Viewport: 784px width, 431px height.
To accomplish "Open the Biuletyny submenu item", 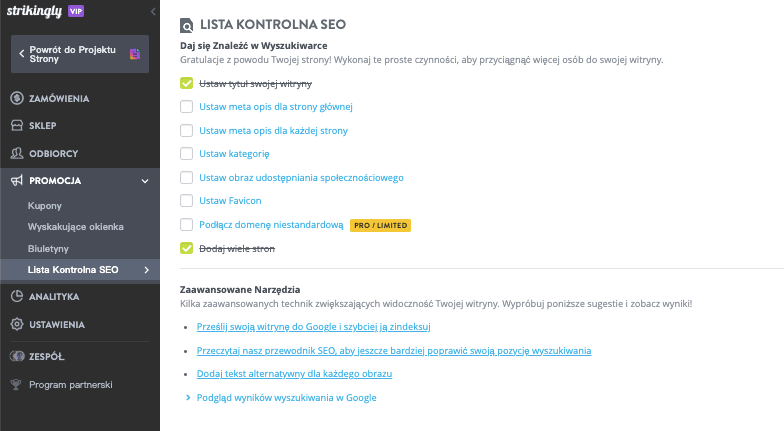I will [x=48, y=248].
